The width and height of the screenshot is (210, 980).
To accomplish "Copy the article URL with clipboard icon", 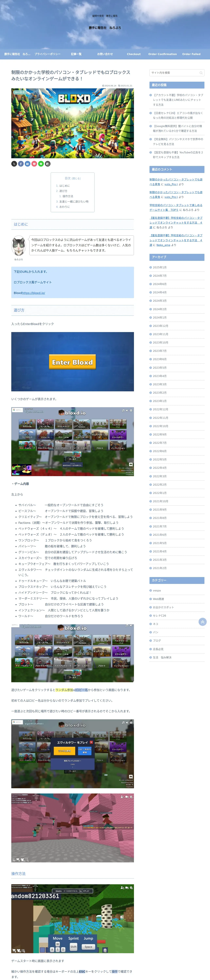I will [x=48, y=164].
